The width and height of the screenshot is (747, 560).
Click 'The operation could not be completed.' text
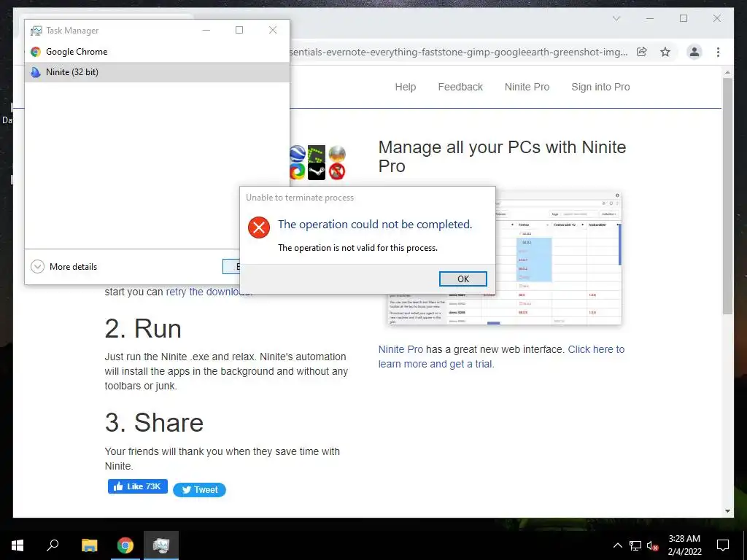tap(375, 225)
